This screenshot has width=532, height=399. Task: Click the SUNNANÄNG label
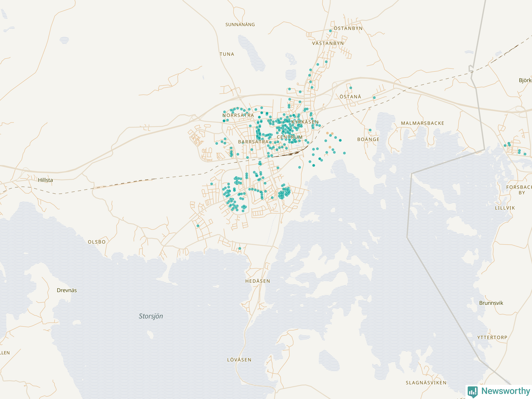pos(240,25)
